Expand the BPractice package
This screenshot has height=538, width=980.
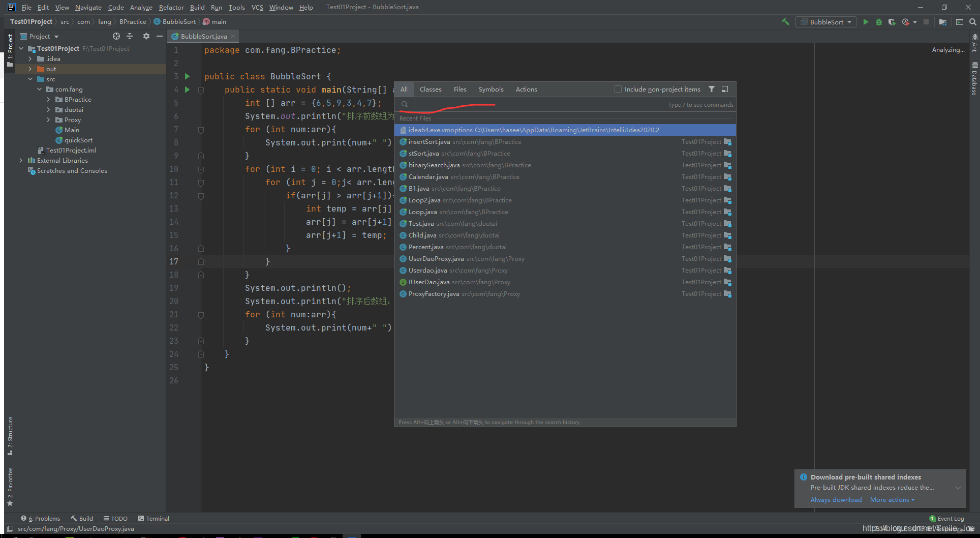[49, 100]
